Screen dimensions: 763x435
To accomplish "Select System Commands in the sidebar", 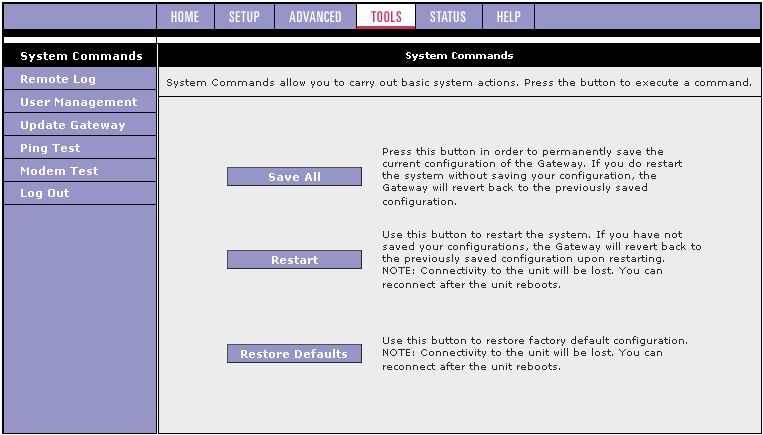I will coord(80,56).
